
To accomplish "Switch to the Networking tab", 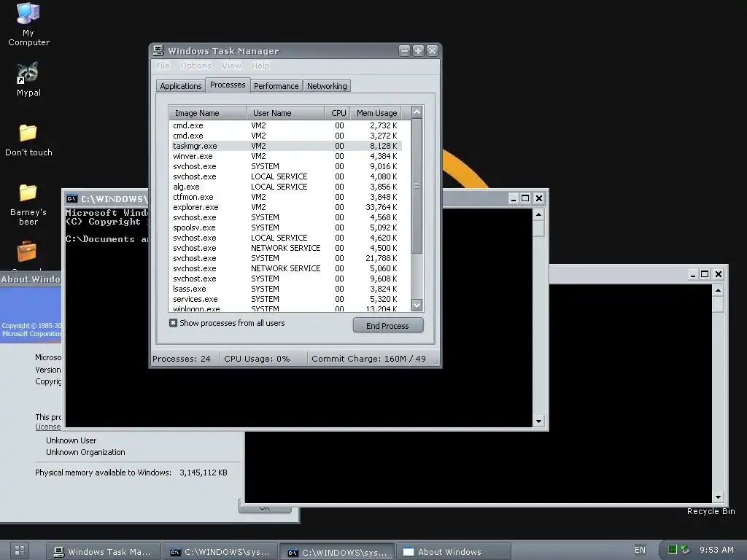I will (327, 86).
